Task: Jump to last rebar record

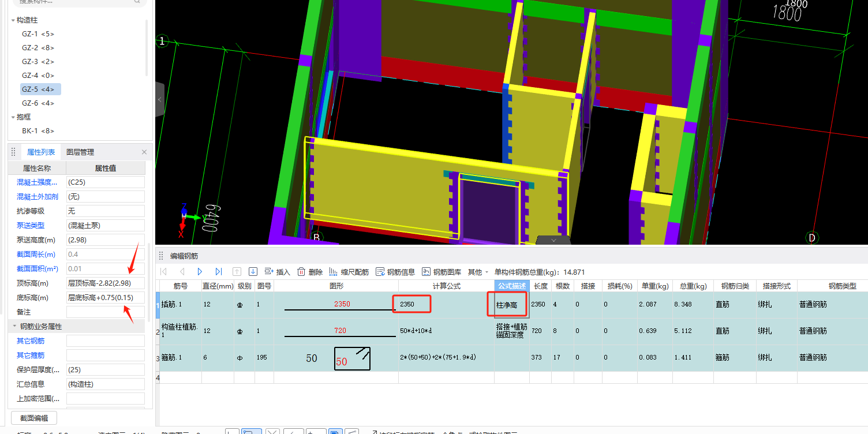Action: 219,272
